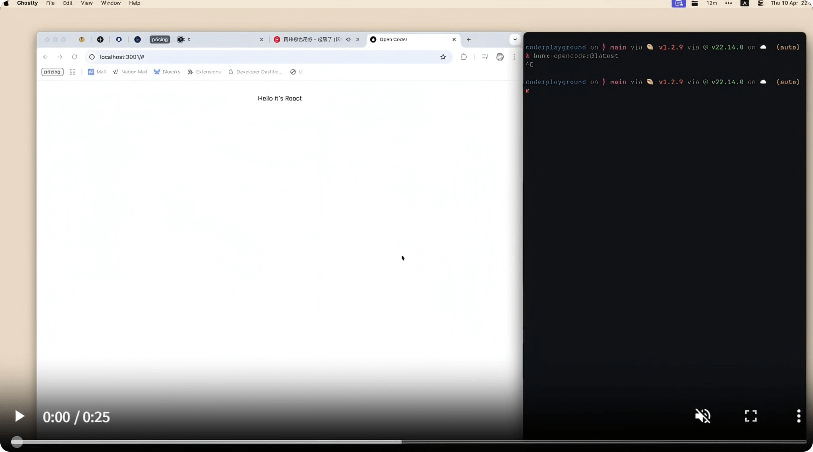Click the browser back arrow
This screenshot has width=813, height=452.
(x=46, y=57)
